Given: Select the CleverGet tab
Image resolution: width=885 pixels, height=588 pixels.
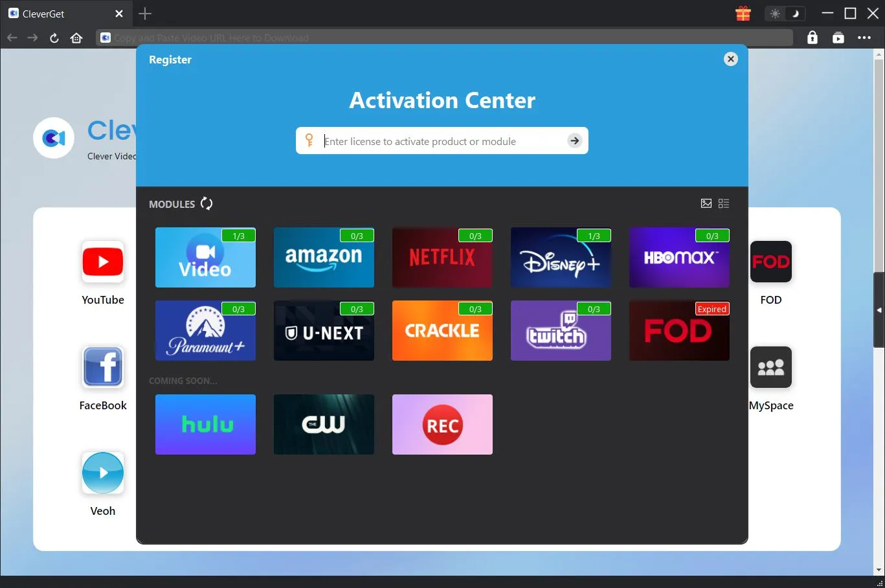Looking at the screenshot, I should pyautogui.click(x=58, y=14).
